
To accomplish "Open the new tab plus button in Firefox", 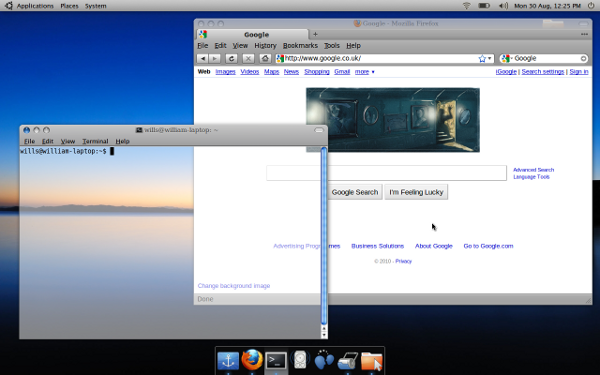I will tap(315, 34).
